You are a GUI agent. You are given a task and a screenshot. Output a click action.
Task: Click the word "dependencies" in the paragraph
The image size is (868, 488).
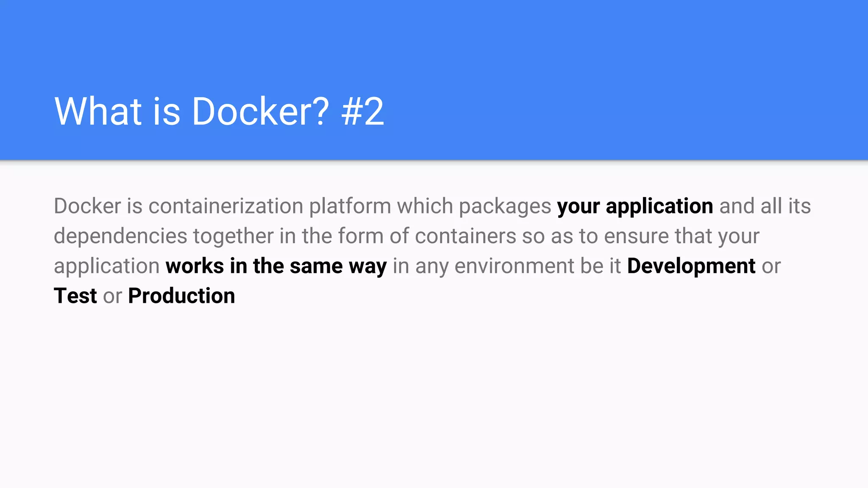click(x=120, y=236)
